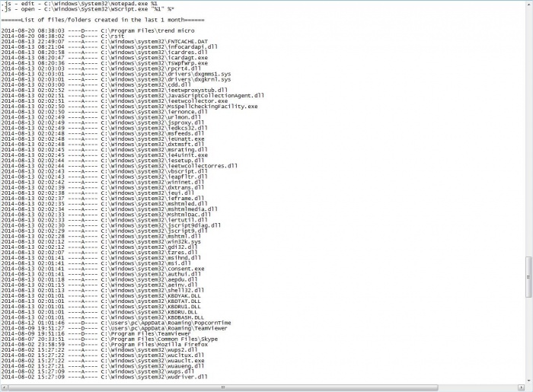Click the TsWpfWrp.exe entry
The width and height of the screenshot is (533, 392).
[104, 63]
